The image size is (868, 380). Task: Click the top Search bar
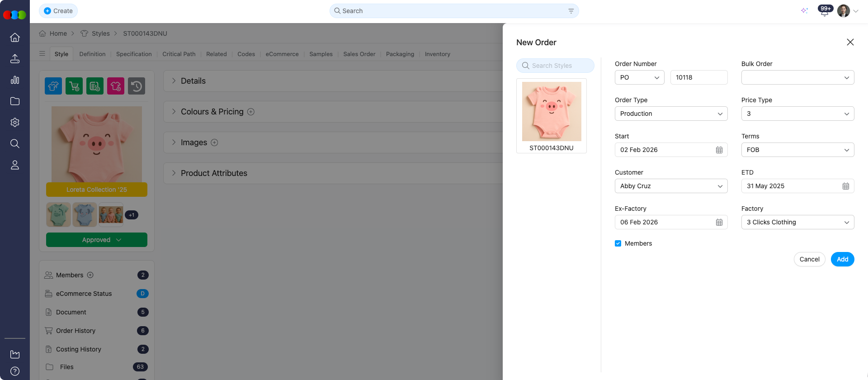[x=454, y=11]
